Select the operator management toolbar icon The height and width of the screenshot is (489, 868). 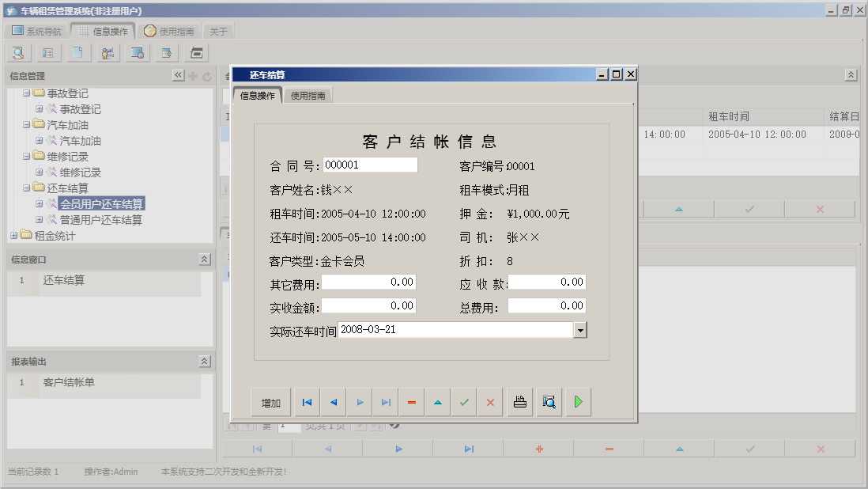[108, 52]
